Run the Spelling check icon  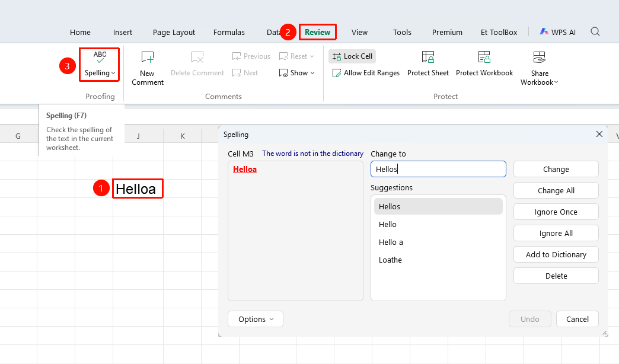click(100, 58)
